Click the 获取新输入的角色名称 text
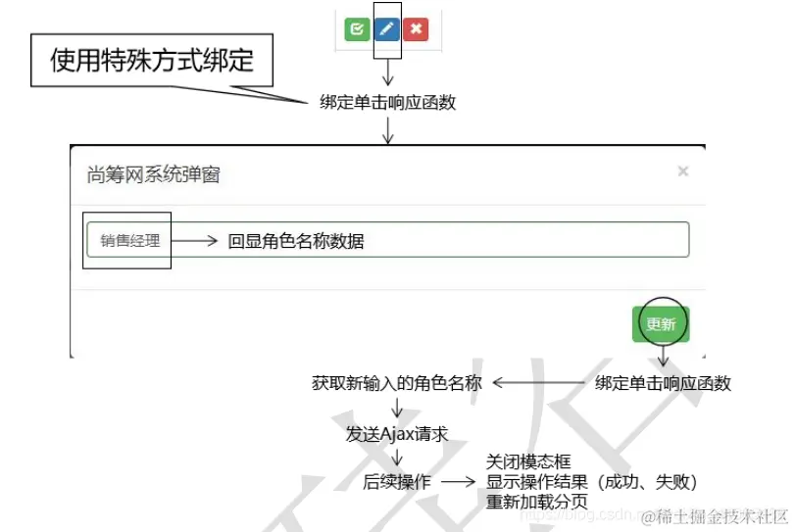The height and width of the screenshot is (532, 795). coord(396,383)
